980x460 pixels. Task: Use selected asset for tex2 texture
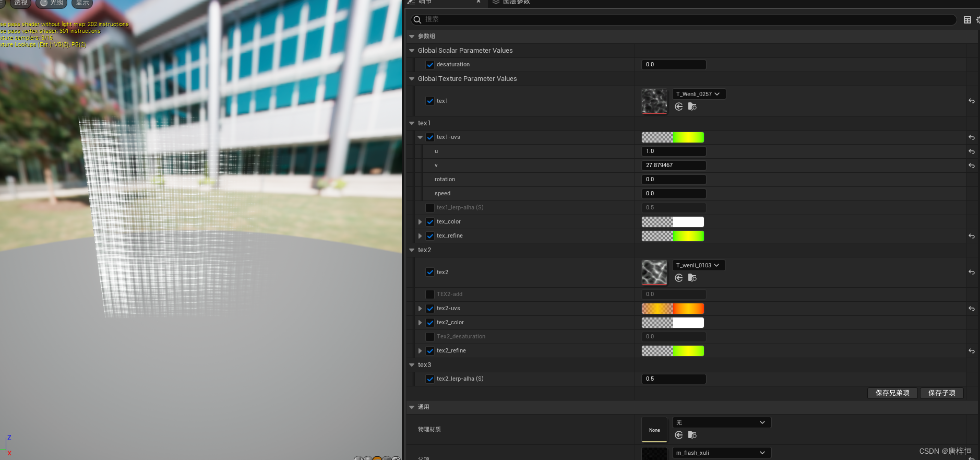click(679, 278)
